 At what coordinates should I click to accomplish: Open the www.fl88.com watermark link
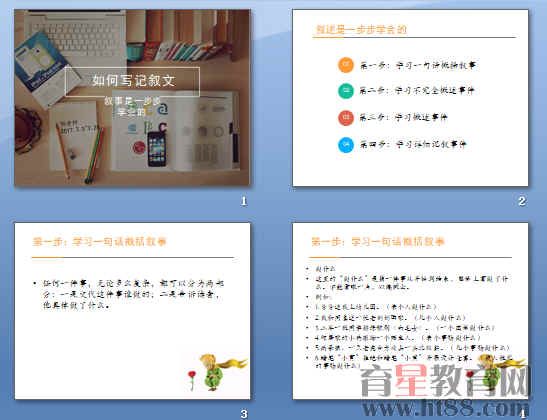(x=445, y=408)
